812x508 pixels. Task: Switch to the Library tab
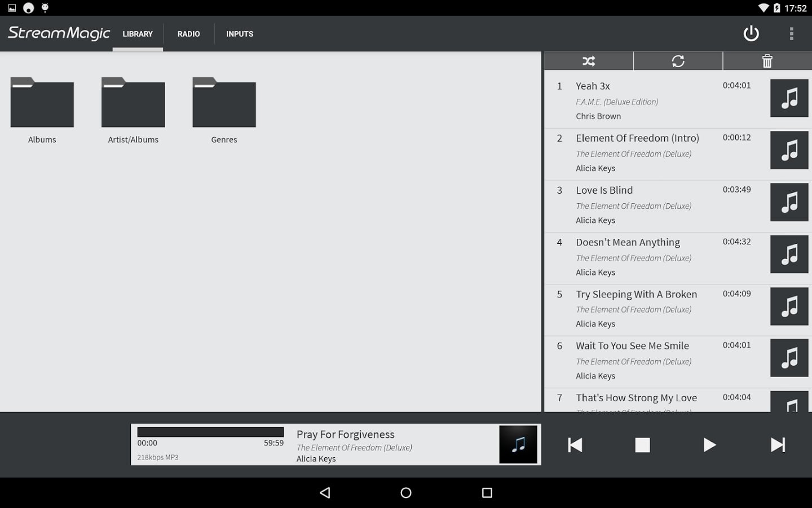tap(138, 34)
